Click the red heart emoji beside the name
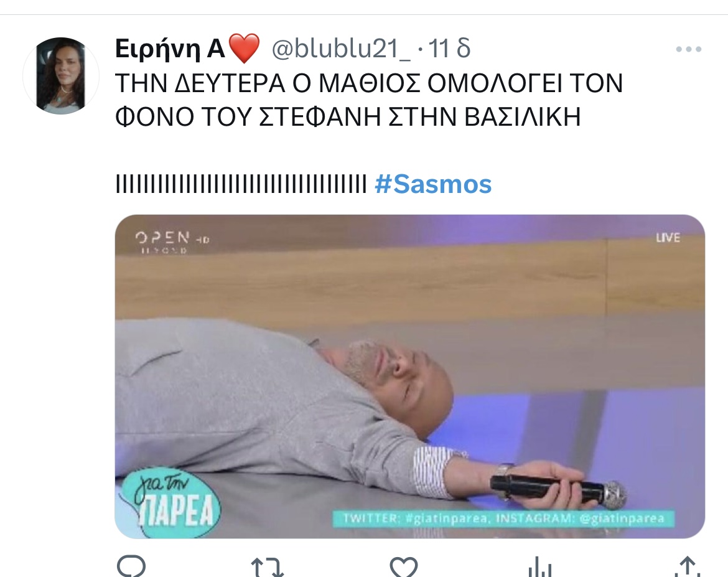 click(x=244, y=49)
